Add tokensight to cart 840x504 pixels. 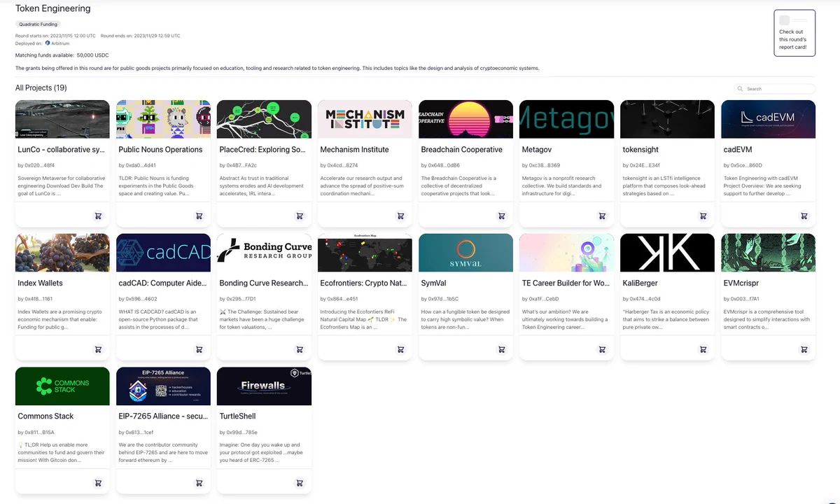(x=703, y=216)
